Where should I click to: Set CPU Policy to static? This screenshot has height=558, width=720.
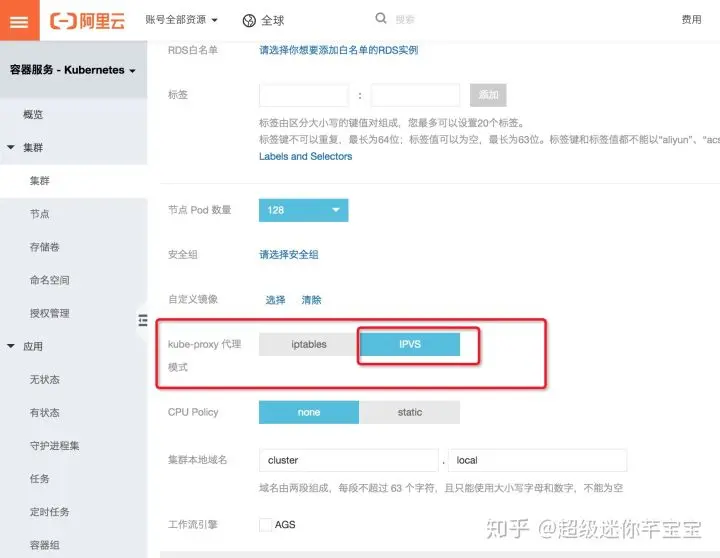coord(410,412)
